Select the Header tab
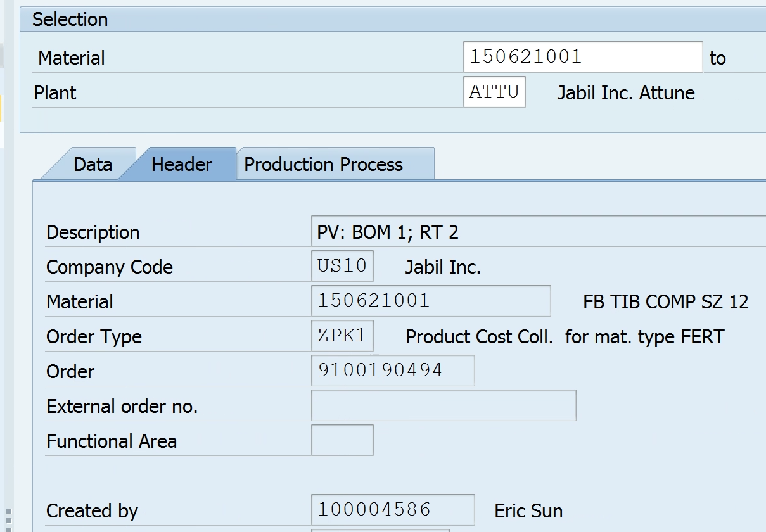This screenshot has width=766, height=532. [x=181, y=165]
